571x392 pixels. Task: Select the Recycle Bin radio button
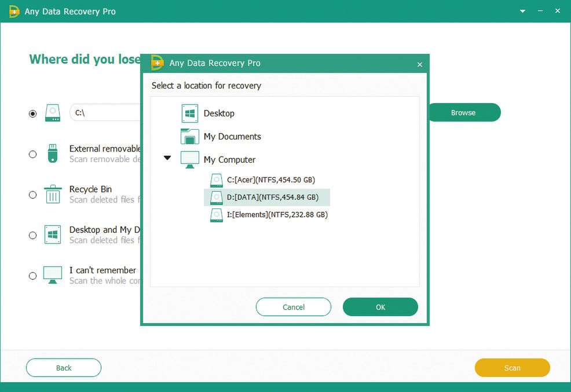coord(33,195)
